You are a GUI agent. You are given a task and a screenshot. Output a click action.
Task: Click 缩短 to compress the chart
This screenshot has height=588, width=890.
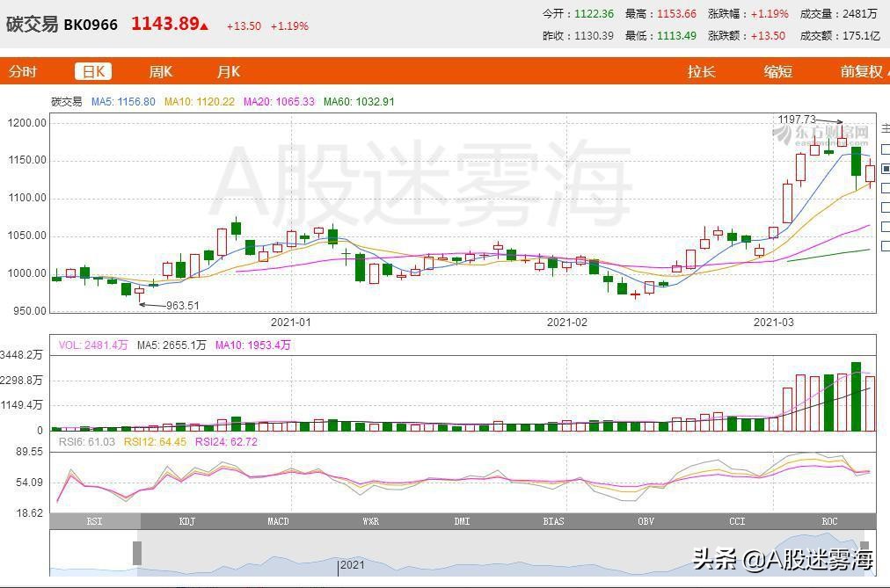[777, 71]
